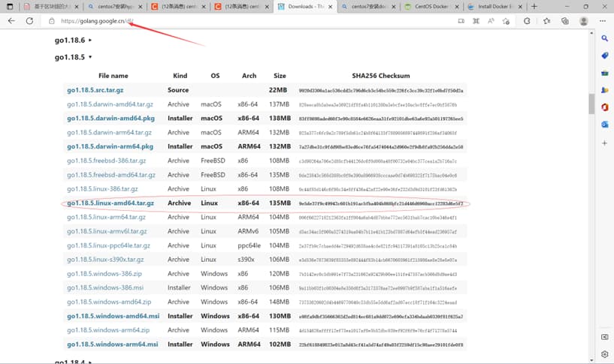Screen dimensions: 614x364
Task: Click the browser back arrow
Action: [11, 21]
